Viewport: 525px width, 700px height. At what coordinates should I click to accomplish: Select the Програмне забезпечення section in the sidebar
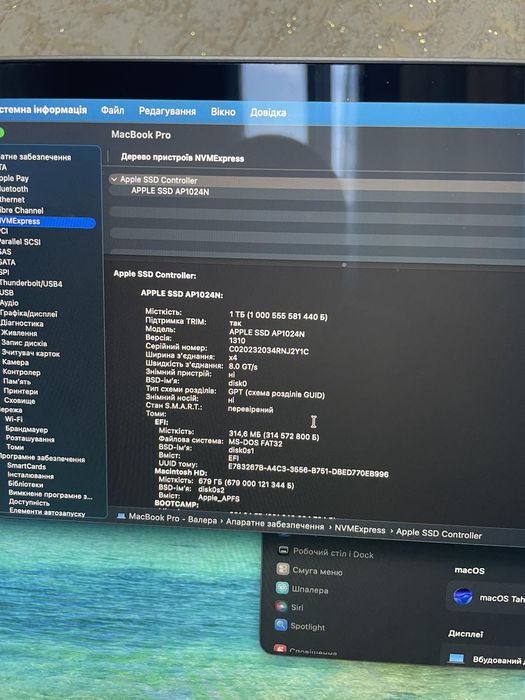click(x=42, y=458)
